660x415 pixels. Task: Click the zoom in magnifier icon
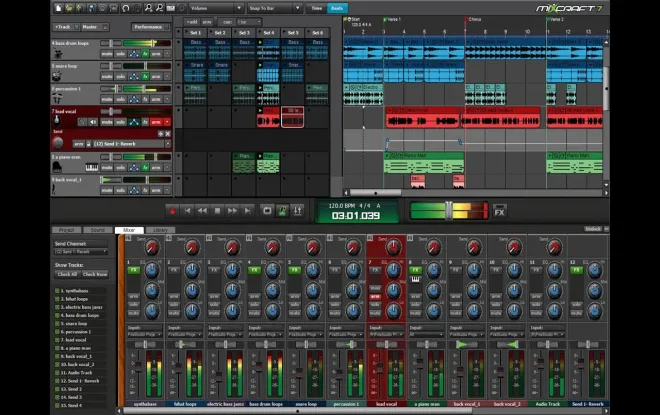pyautogui.click(x=148, y=8)
